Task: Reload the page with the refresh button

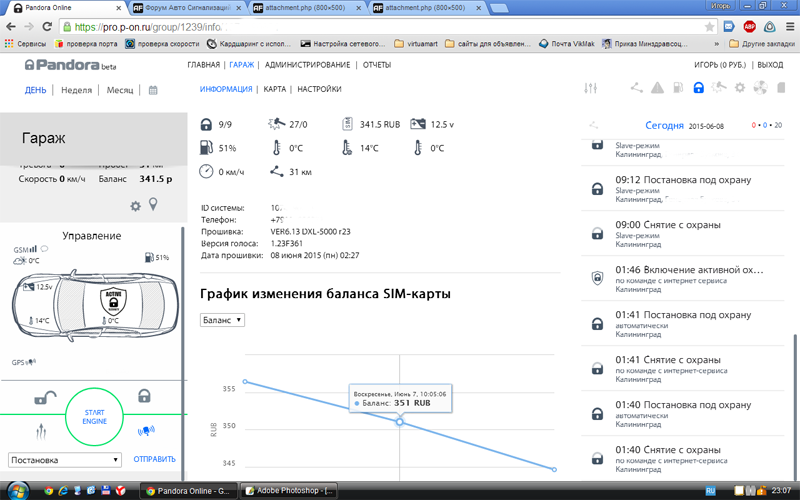Action: (47, 27)
